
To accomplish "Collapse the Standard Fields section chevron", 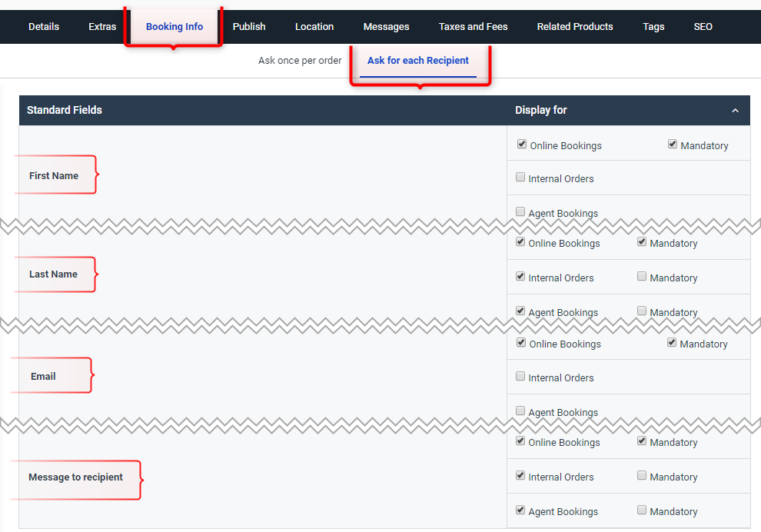I will (736, 111).
